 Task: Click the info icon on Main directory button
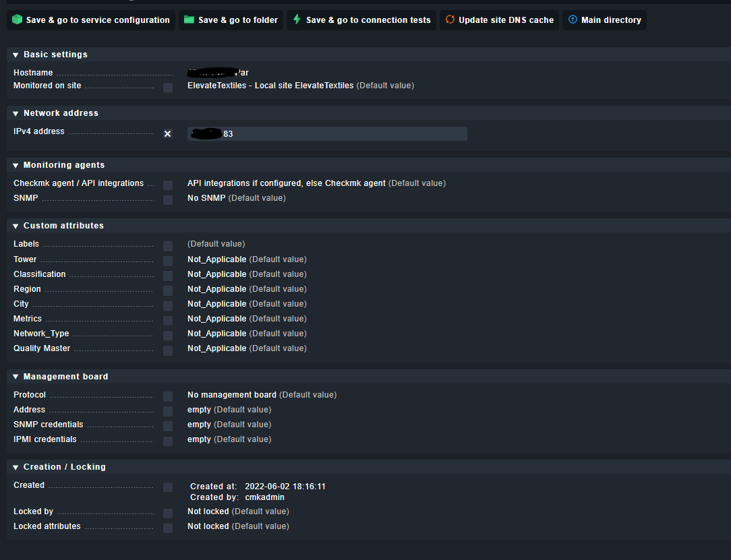pos(573,20)
